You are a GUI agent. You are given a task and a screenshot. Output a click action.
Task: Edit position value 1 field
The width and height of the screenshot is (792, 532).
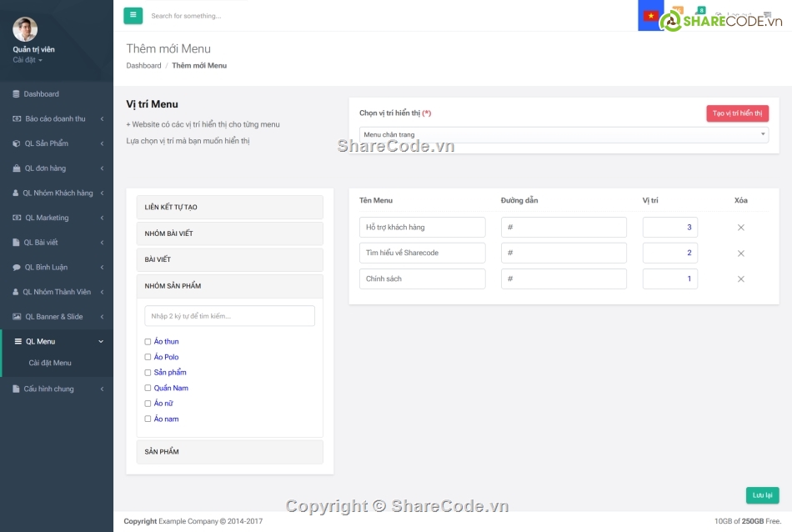pos(669,279)
